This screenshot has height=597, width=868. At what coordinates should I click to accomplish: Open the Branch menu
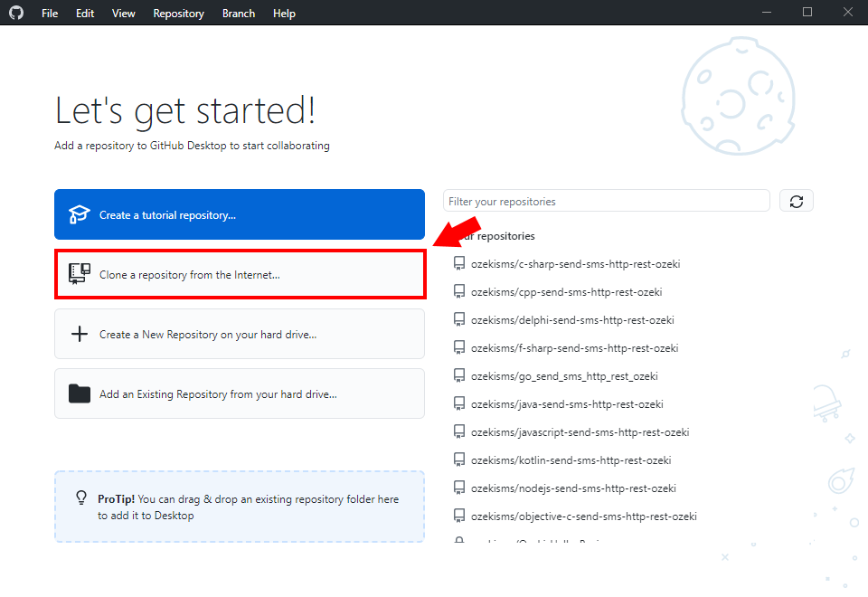pos(238,13)
